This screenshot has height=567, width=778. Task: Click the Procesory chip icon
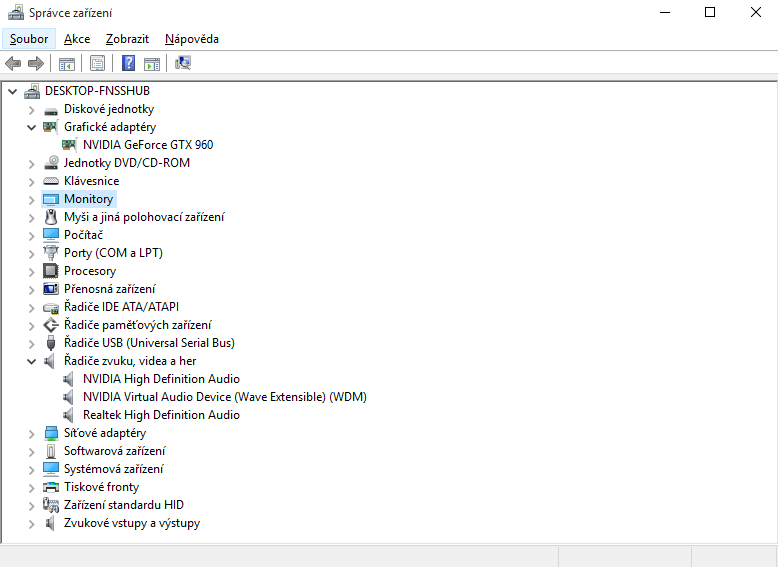tap(51, 271)
